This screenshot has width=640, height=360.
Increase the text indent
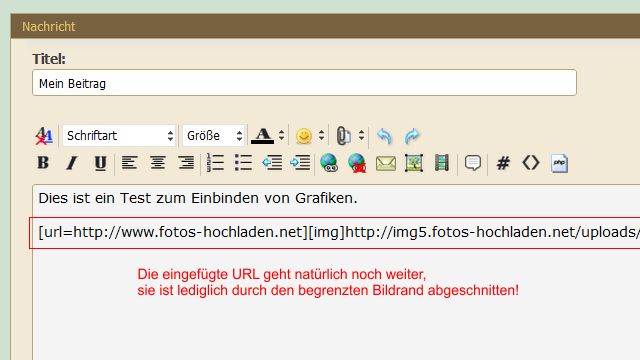[300, 163]
